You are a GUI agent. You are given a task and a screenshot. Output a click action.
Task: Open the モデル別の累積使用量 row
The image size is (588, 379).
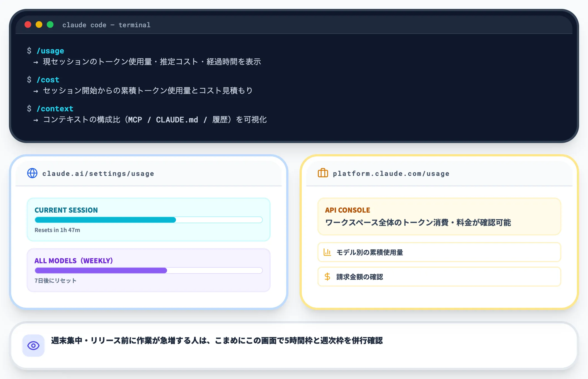pos(439,252)
